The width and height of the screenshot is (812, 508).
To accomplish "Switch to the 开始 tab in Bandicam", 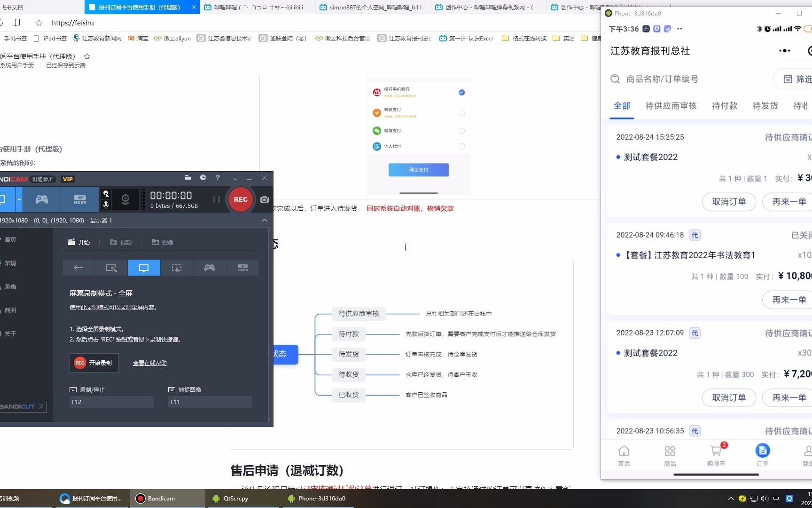I will [79, 242].
